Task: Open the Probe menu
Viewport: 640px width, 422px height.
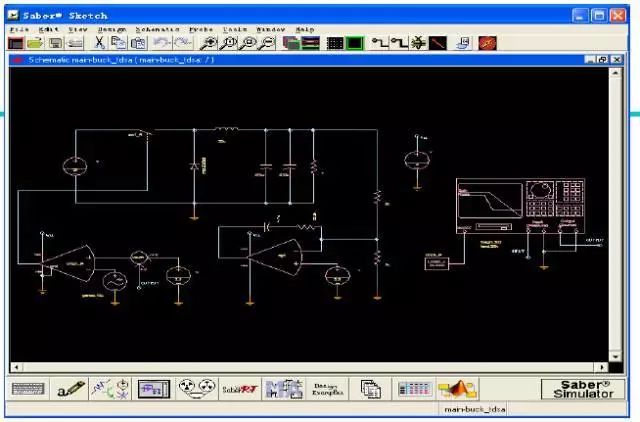Action: [201, 29]
